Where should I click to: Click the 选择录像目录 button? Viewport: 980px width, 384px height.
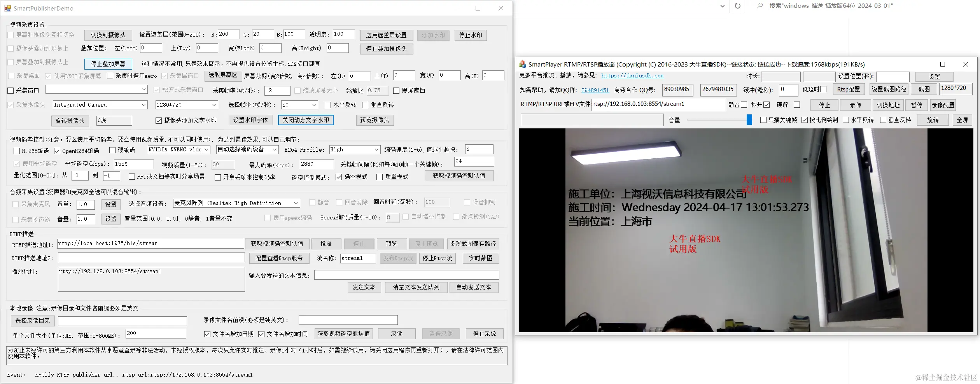coord(33,321)
